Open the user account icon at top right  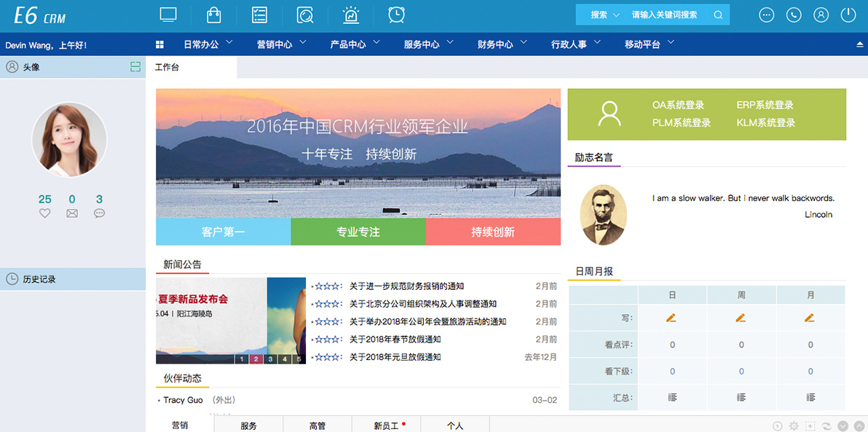click(x=821, y=14)
